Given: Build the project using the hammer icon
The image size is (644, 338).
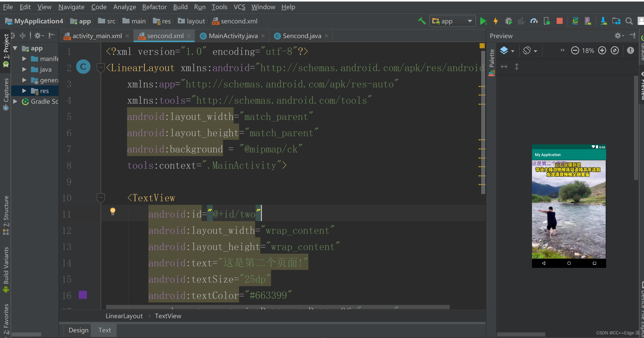Looking at the screenshot, I should coord(422,21).
